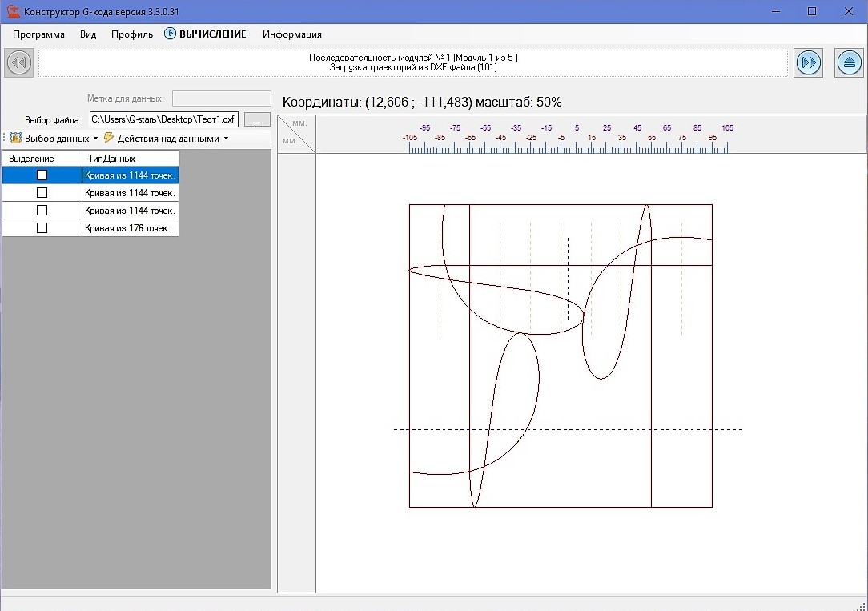
Task: Click the eject/upload round button
Action: tap(849, 62)
